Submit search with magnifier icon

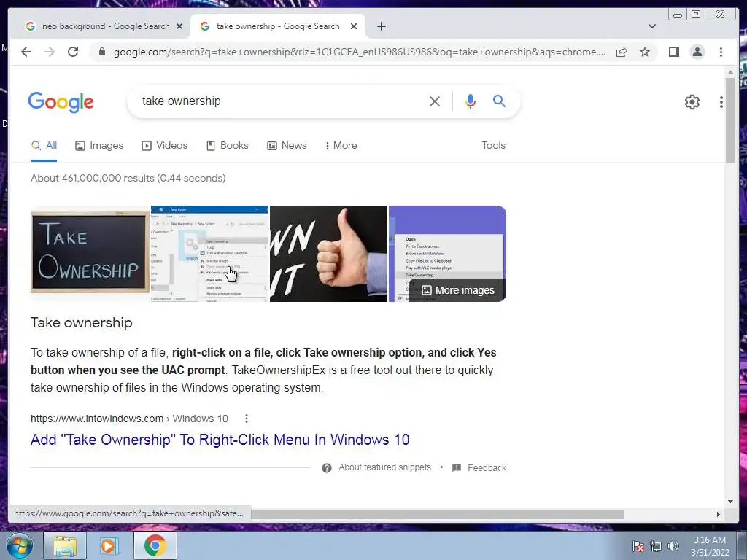[499, 101]
